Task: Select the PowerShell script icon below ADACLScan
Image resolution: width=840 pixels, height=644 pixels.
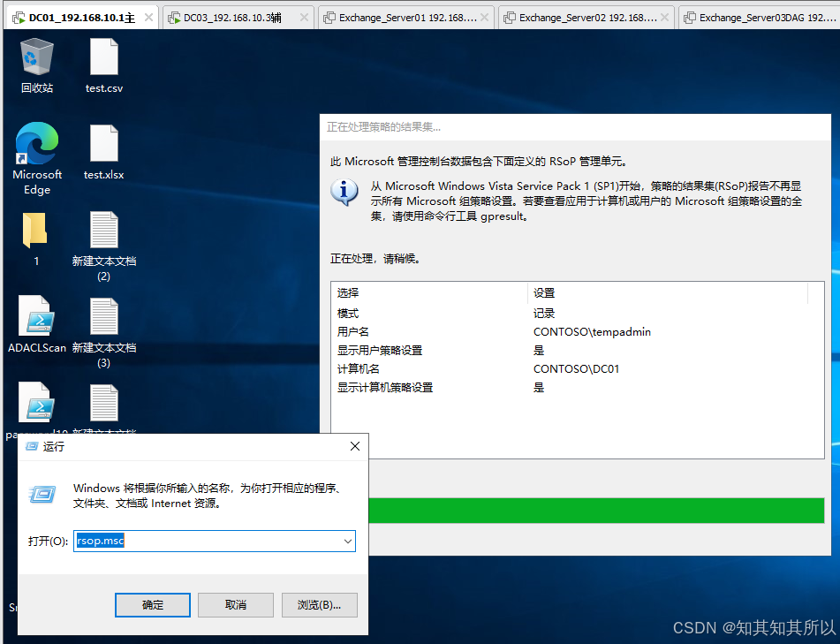Action: 37,402
